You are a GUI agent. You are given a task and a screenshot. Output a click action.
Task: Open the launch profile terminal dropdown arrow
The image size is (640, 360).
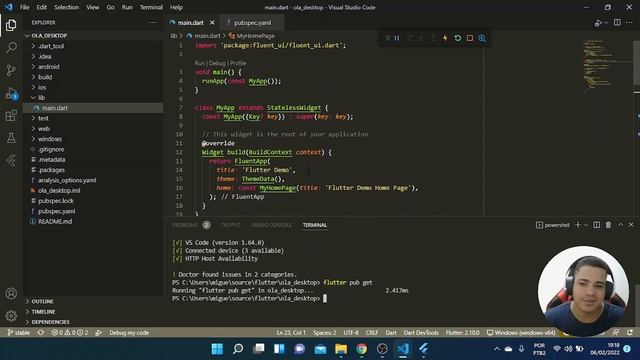pyautogui.click(x=586, y=225)
